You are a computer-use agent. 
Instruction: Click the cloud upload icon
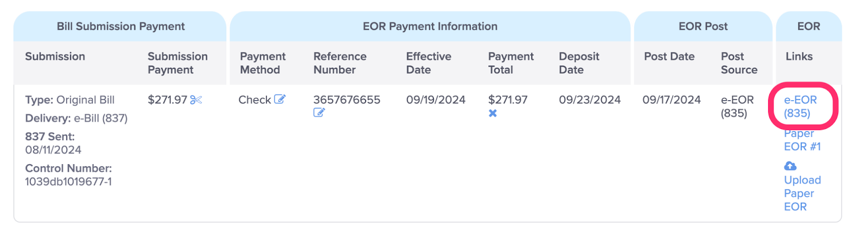[790, 166]
